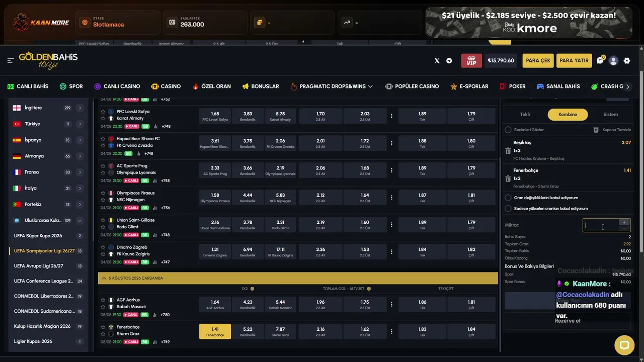Expand the Almanya country list
644x362 pixels.
pos(79,156)
